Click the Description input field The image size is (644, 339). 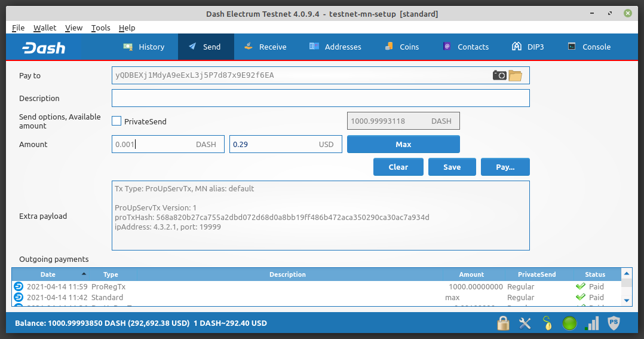click(x=320, y=98)
